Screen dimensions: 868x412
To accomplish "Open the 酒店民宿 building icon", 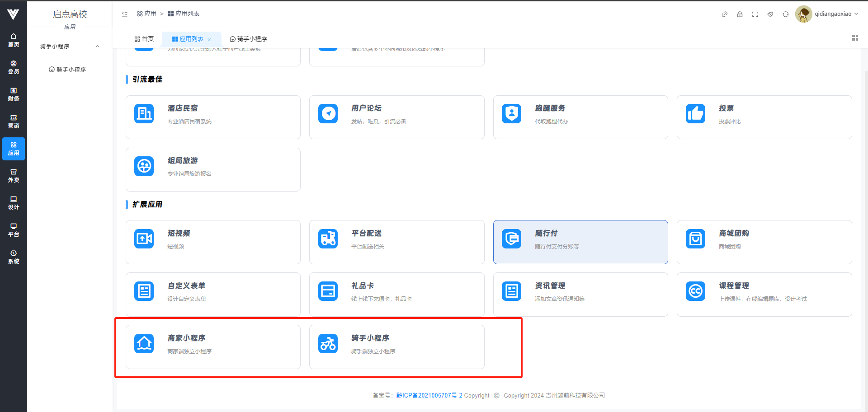I will click(x=144, y=114).
